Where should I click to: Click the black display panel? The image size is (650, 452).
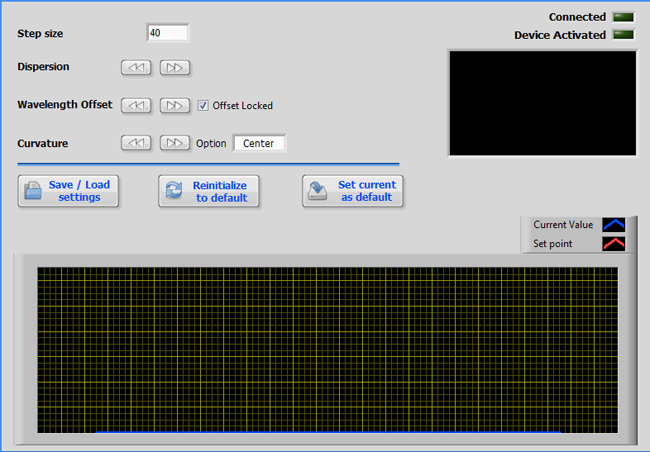click(542, 103)
